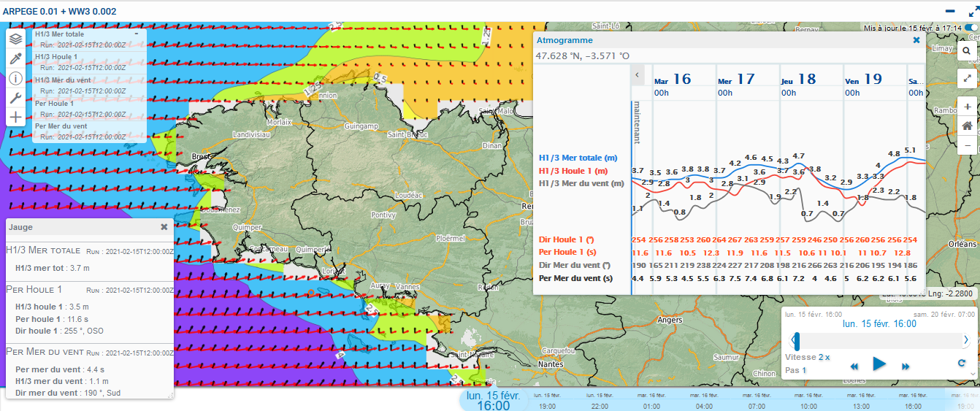This screenshot has height=411, width=980.
Task: Zoom in on the map
Action: pos(967,107)
